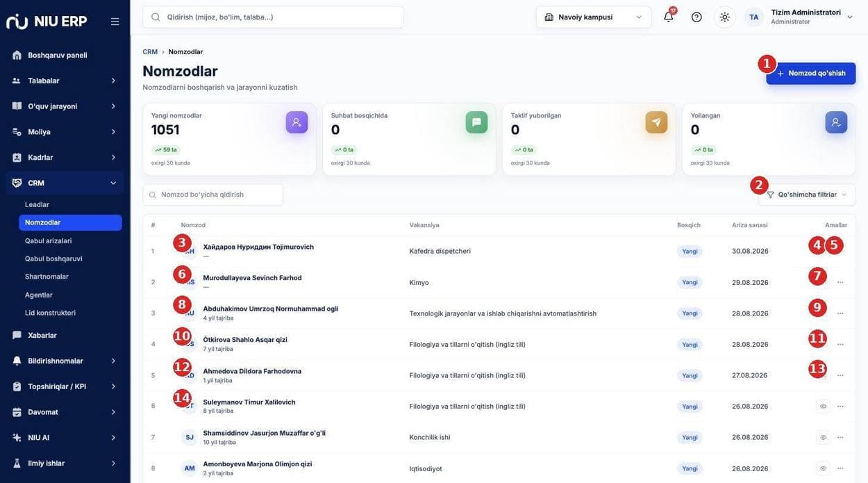Select Shartnomalar in the CRM submenu
868x483 pixels.
(70, 277)
